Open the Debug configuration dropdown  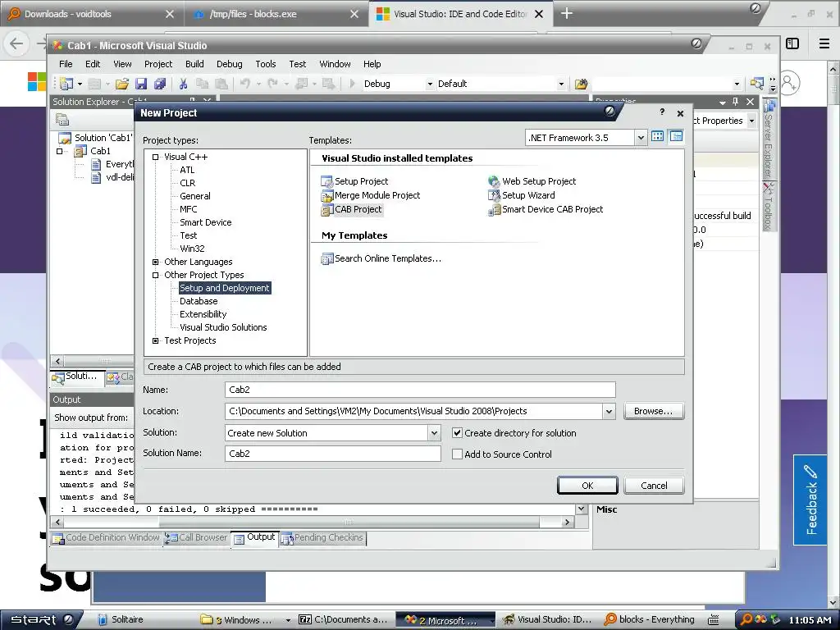(430, 84)
